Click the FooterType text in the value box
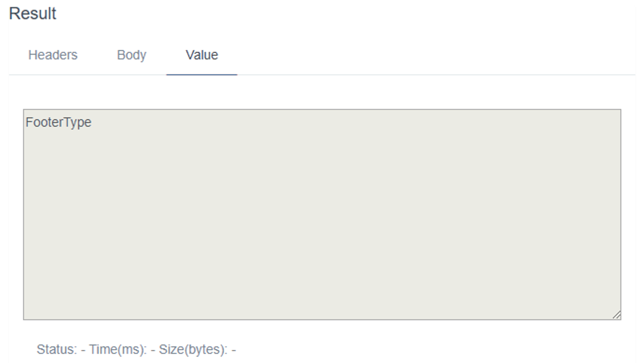The image size is (644, 363). click(58, 123)
